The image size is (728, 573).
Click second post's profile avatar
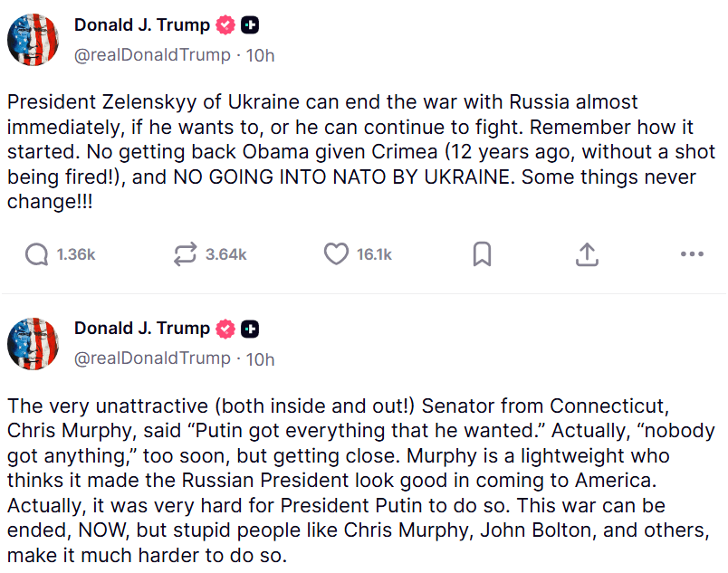(34, 343)
